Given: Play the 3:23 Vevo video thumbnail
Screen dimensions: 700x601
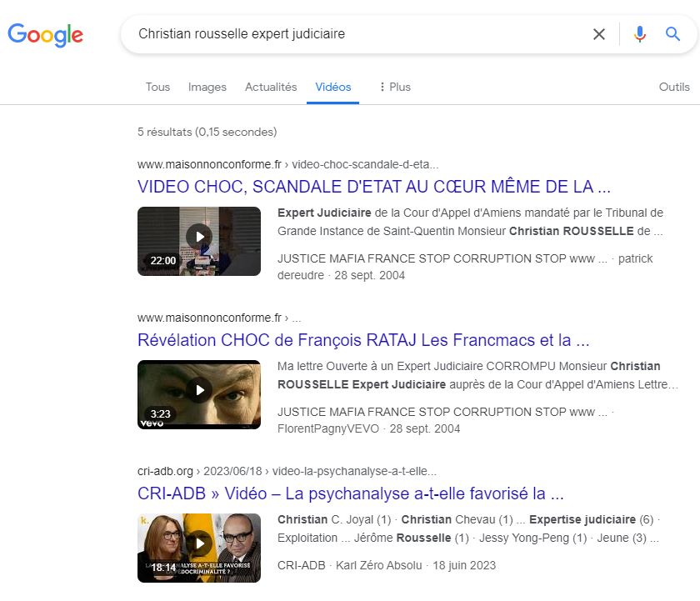Looking at the screenshot, I should click(199, 395).
